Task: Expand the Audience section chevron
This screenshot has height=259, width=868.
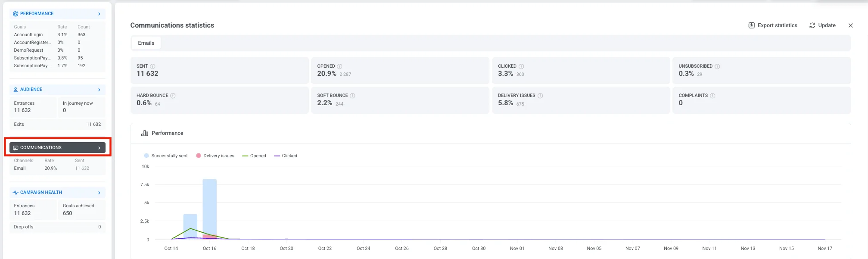Action: pos(99,90)
